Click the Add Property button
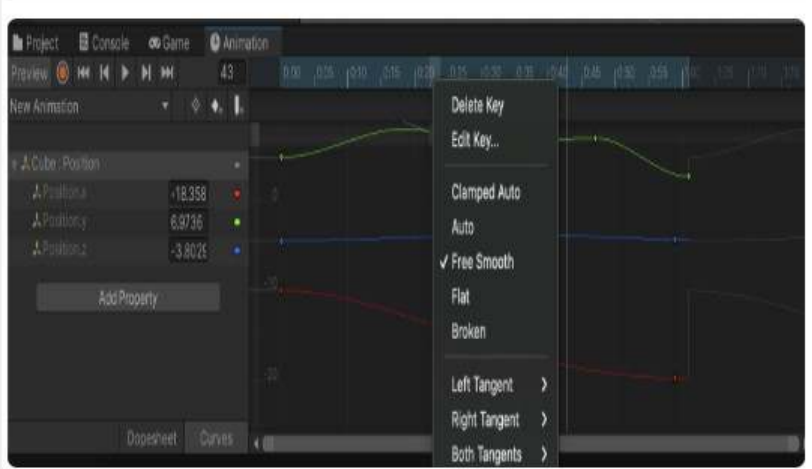Image resolution: width=812 pixels, height=469 pixels. (x=128, y=297)
